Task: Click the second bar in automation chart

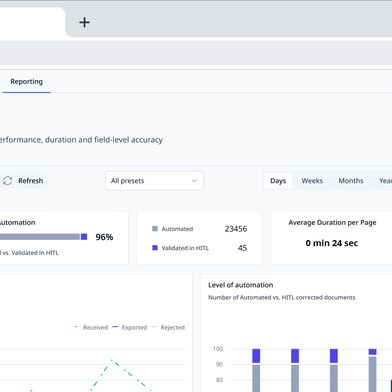Action: coord(295,370)
